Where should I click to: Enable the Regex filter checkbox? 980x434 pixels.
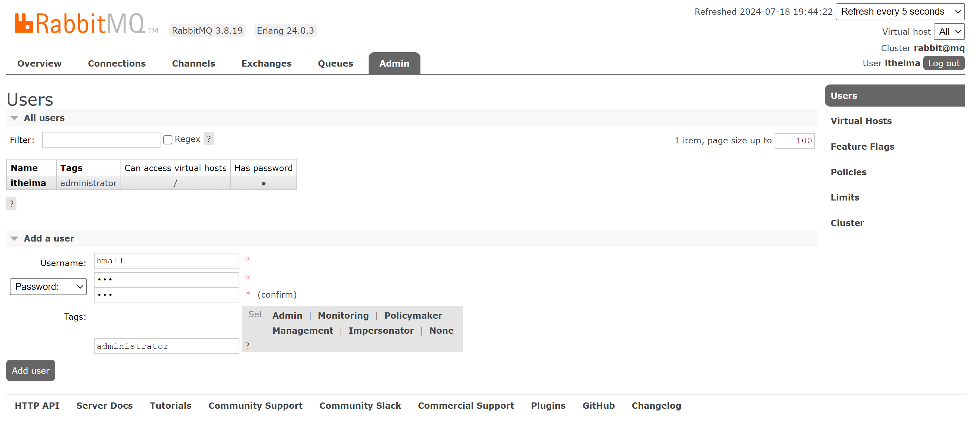coord(168,140)
